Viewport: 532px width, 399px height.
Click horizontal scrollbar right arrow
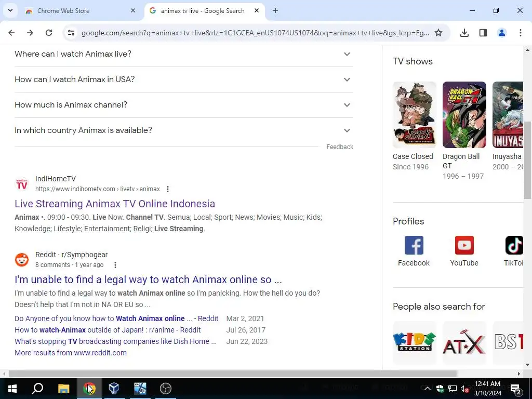point(519,374)
